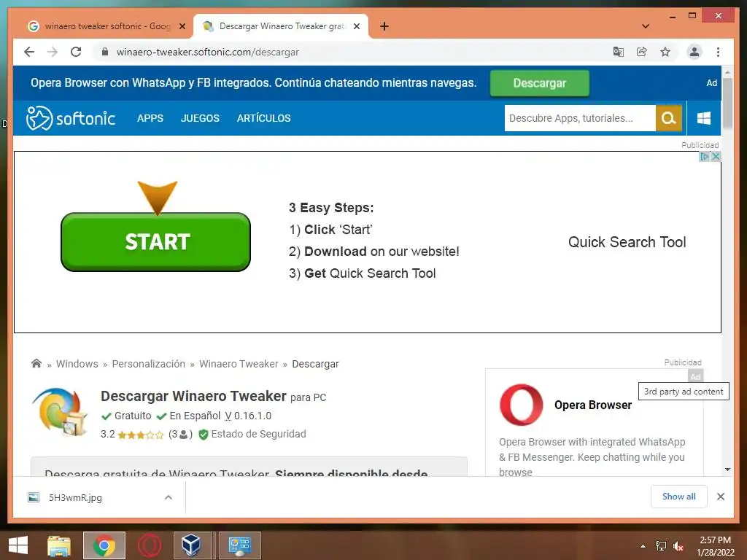Viewport: 747px width, 560px height.
Task: Click the forward navigation arrow
Action: [53, 52]
